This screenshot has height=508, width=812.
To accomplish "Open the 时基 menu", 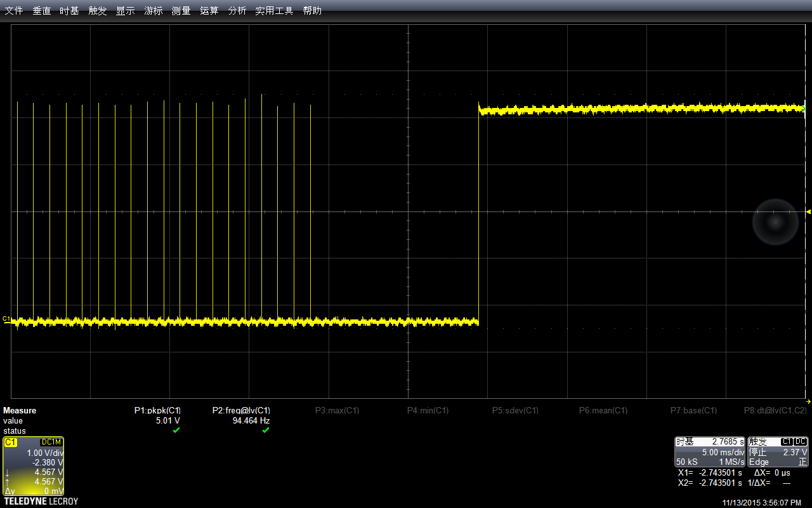I will (70, 11).
